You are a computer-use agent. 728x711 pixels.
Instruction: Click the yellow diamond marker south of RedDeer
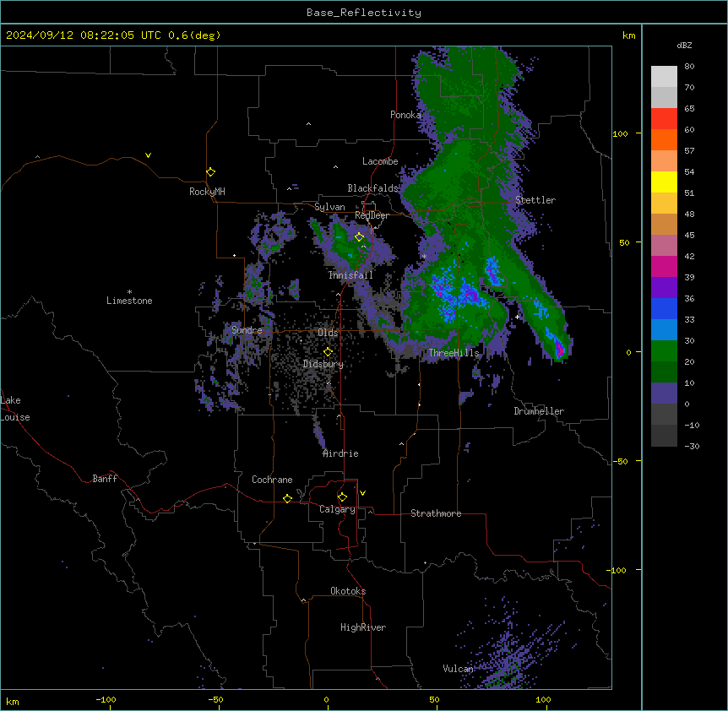359,237
